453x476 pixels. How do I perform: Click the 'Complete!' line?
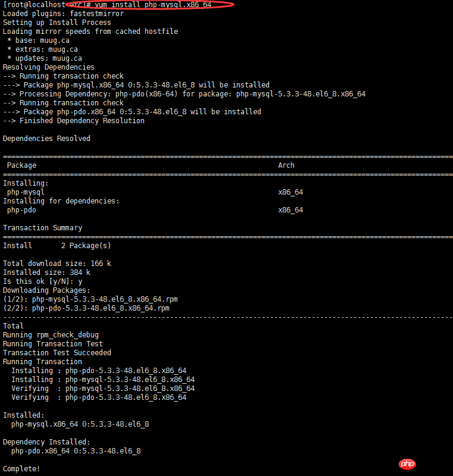[x=21, y=469]
